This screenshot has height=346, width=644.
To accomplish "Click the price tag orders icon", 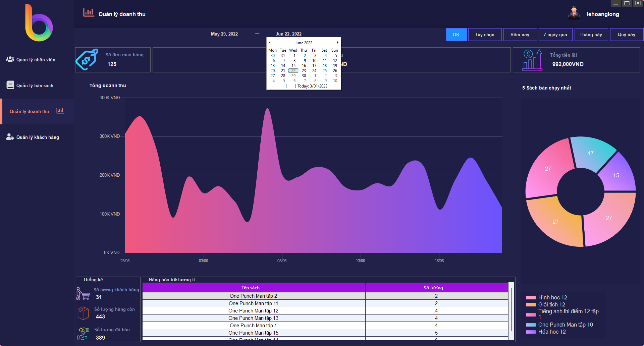I will tap(87, 59).
